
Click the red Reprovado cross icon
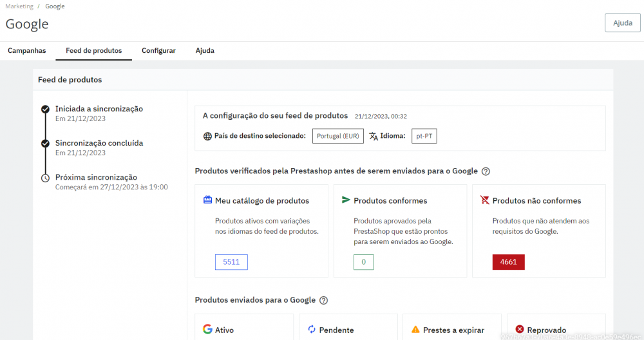(x=520, y=329)
